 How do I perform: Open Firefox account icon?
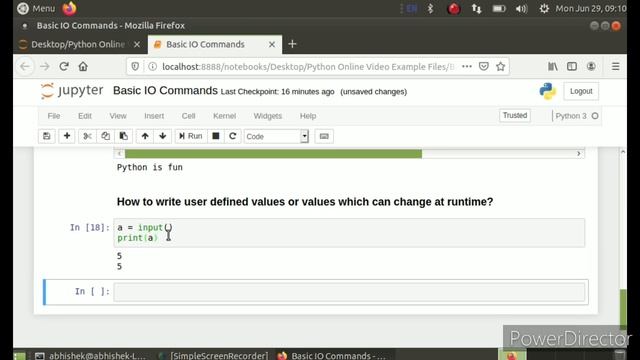[591, 67]
